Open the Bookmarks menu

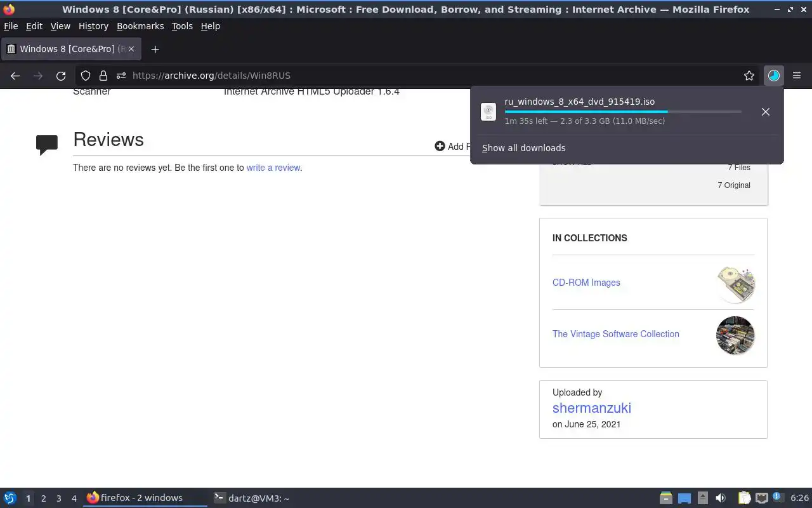pyautogui.click(x=140, y=26)
